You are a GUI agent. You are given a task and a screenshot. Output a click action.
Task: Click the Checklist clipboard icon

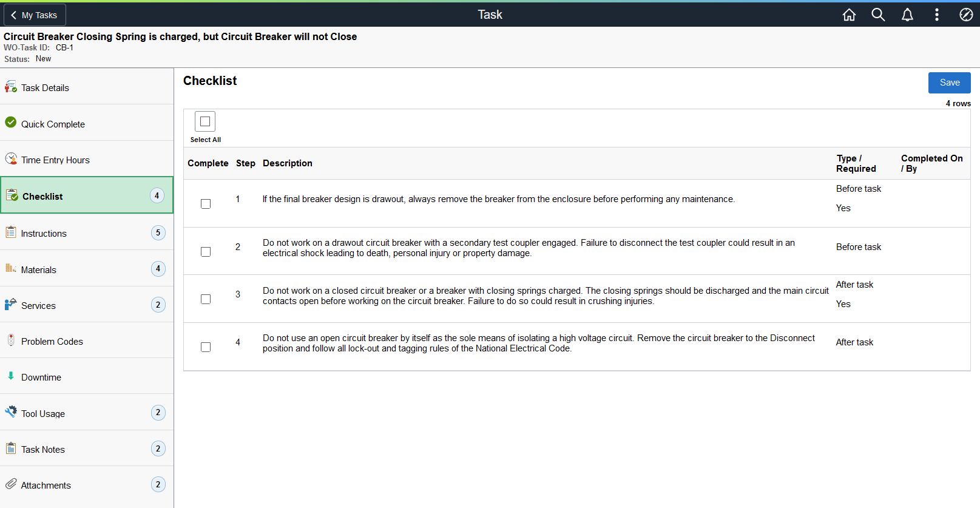[12, 195]
